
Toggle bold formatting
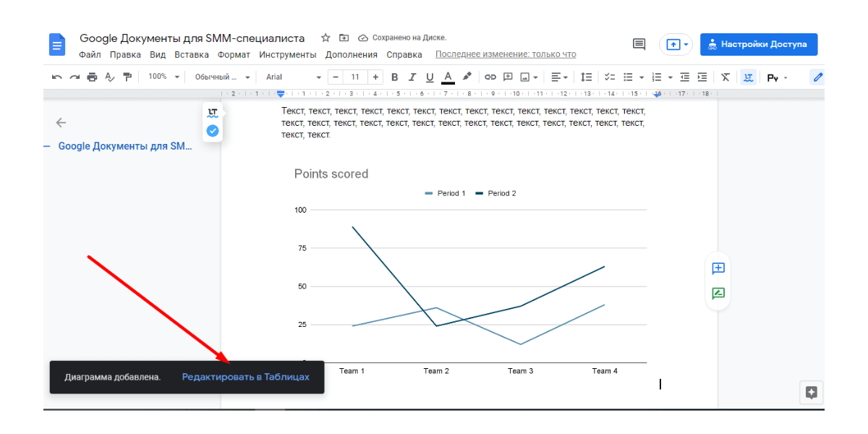394,77
